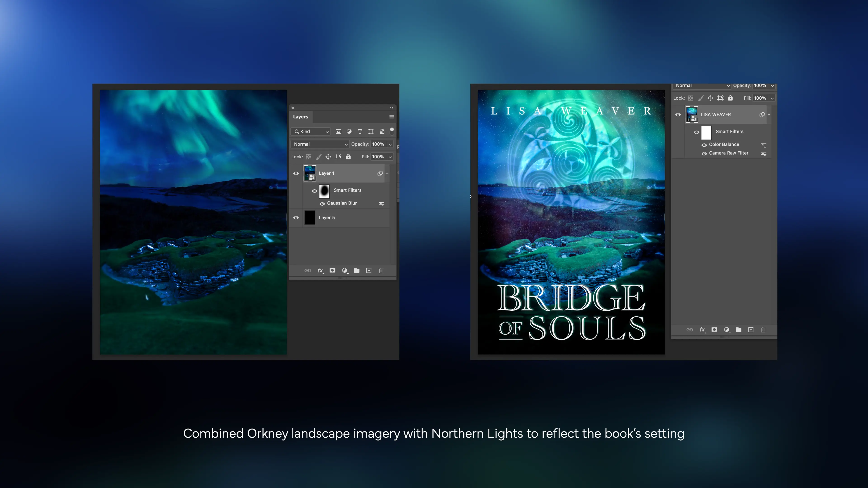Add layer mask in left panel
868x488 pixels.
point(333,270)
